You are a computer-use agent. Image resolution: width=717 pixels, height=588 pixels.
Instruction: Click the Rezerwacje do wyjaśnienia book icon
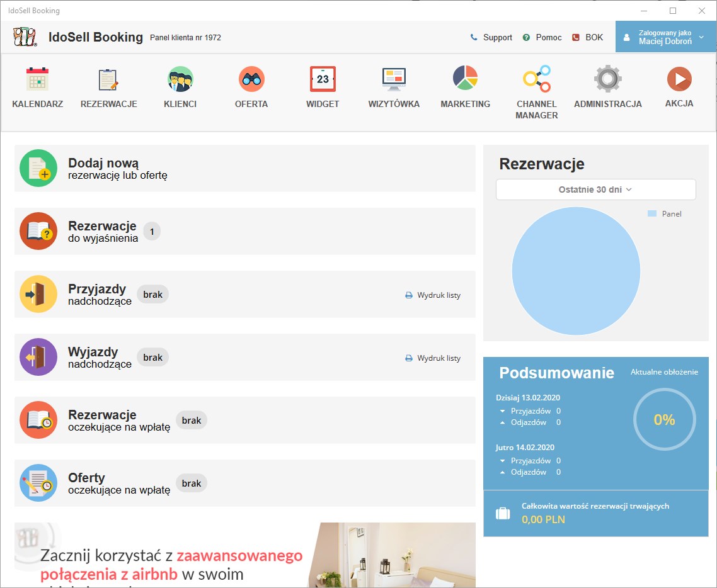pos(38,231)
